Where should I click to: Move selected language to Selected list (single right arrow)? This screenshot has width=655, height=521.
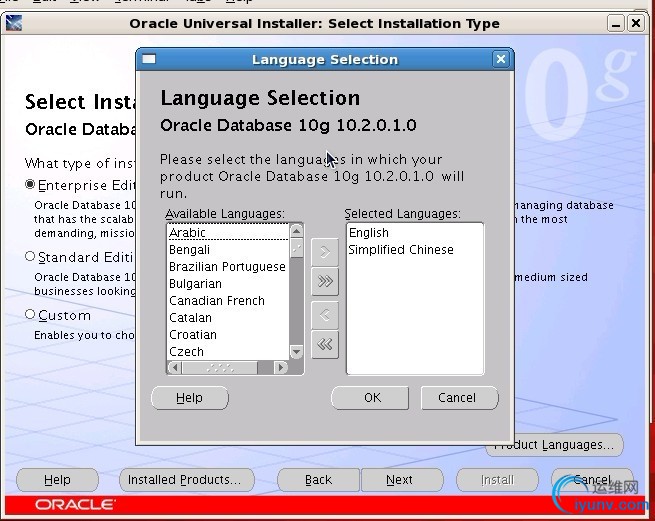click(325, 252)
